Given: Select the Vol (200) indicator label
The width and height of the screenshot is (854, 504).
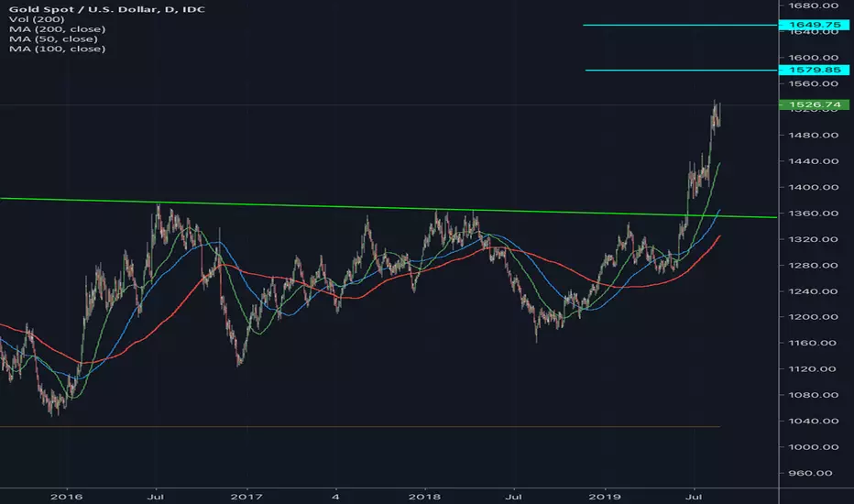Looking at the screenshot, I should (x=37, y=19).
